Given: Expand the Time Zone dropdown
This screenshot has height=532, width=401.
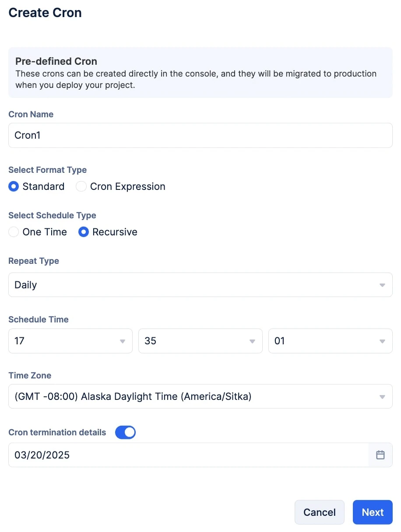Looking at the screenshot, I should (200, 396).
